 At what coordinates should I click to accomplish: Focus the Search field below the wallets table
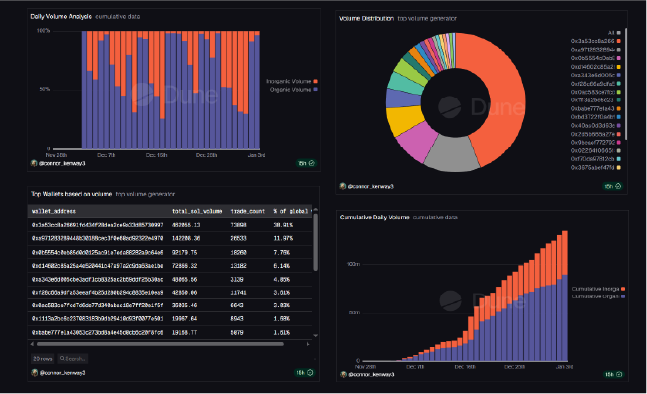click(73, 359)
